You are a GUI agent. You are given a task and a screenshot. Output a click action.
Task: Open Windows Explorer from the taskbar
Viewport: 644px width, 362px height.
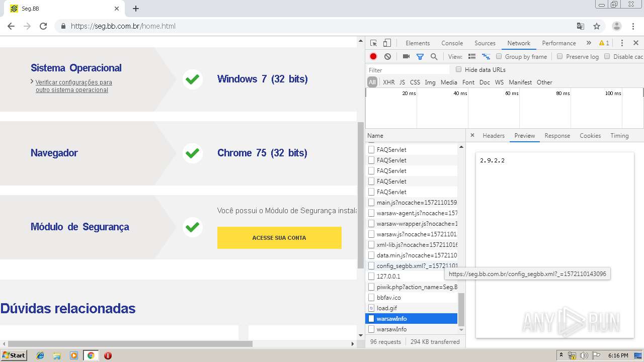57,355
